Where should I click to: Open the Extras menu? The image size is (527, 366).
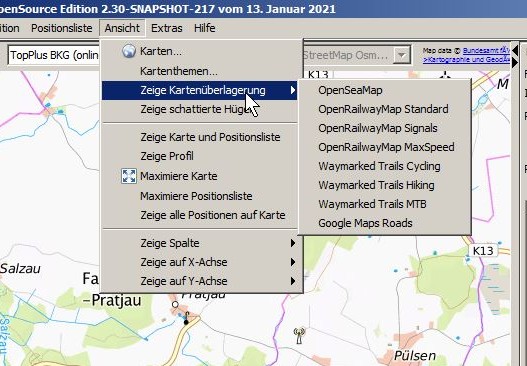click(167, 28)
